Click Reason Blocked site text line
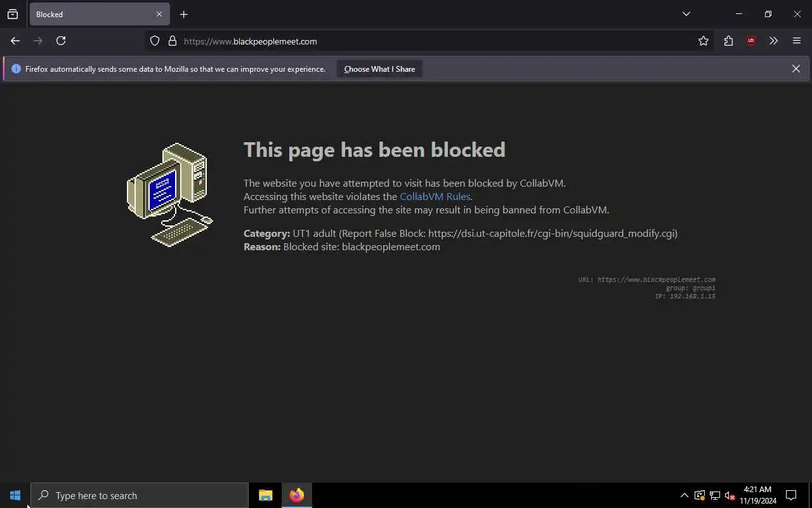 [x=342, y=246]
